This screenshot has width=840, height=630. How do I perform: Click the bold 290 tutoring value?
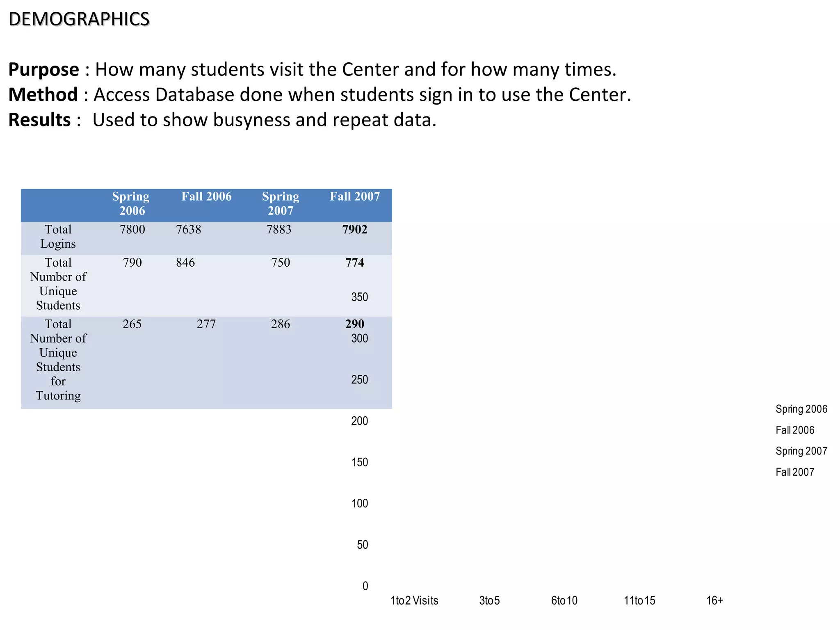355,324
